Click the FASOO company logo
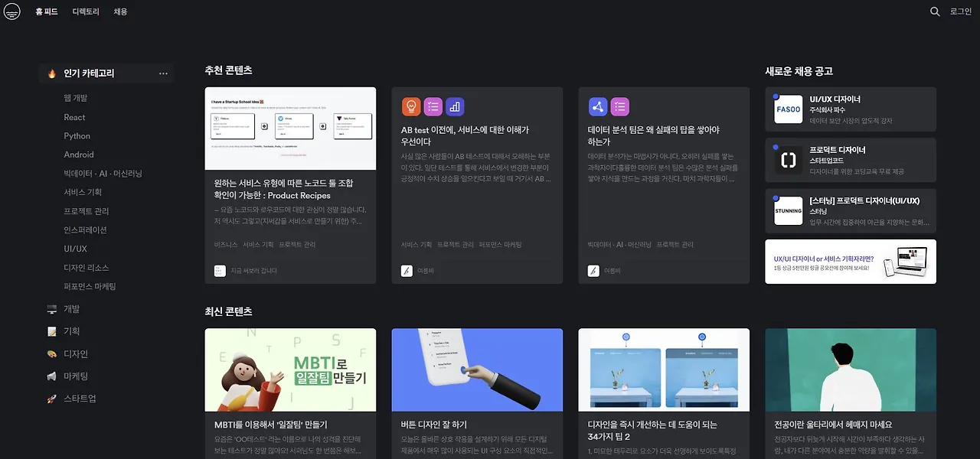The image size is (980, 459). (788, 109)
